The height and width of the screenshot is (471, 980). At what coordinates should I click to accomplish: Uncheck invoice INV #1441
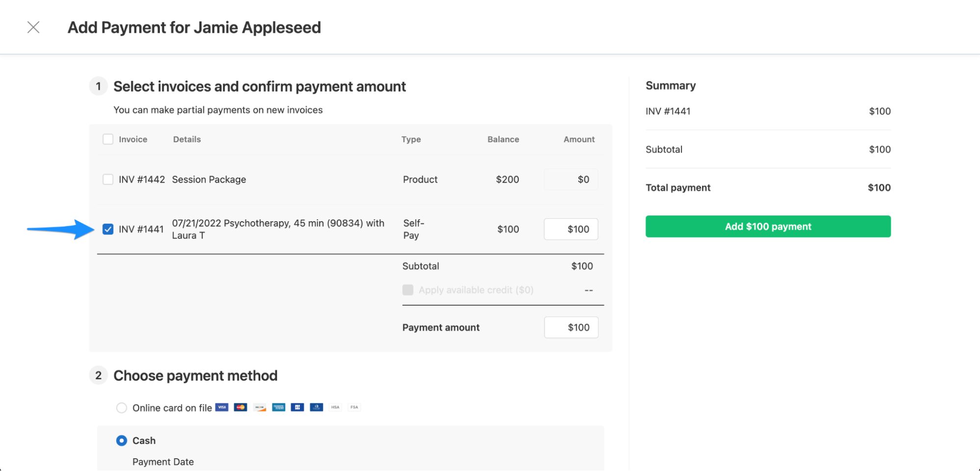pyautogui.click(x=108, y=229)
